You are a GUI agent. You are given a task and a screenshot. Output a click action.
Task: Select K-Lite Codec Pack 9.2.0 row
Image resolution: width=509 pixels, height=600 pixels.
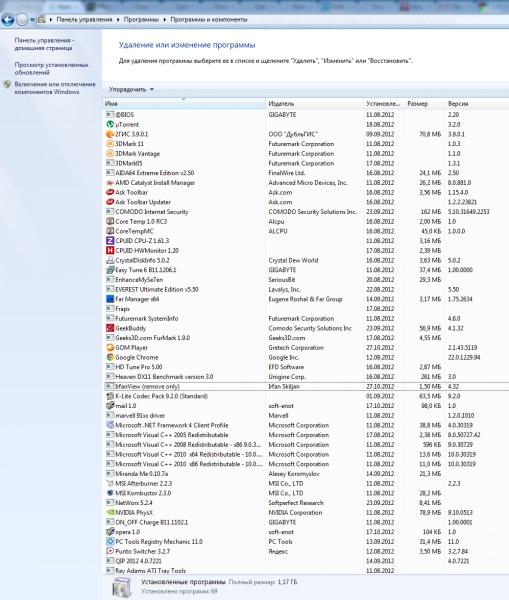306,396
